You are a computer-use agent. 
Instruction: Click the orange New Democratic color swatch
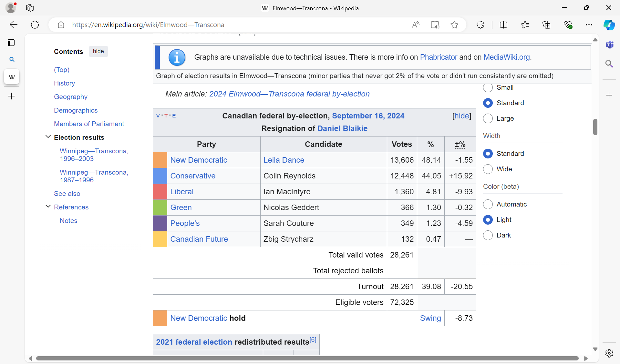pos(160,160)
